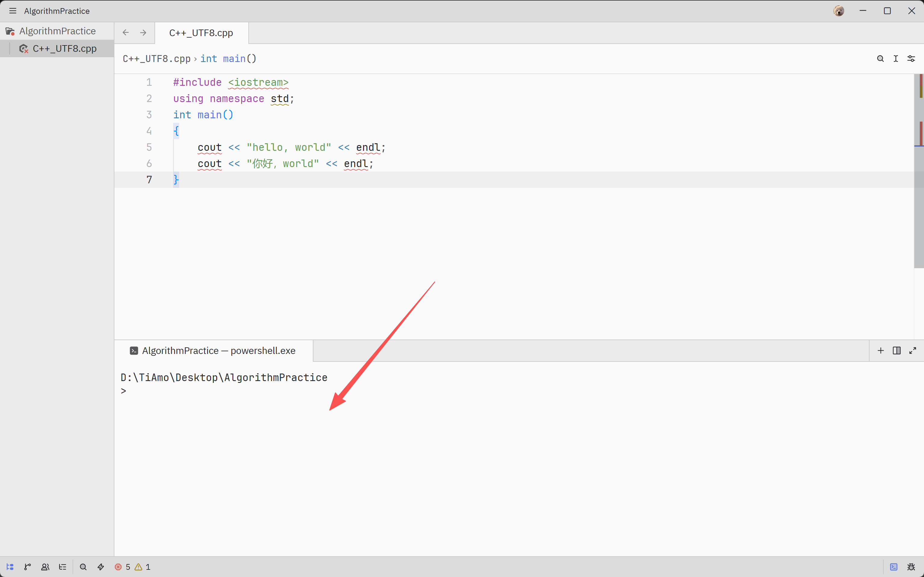Toggle the project panel icon
Image resolution: width=924 pixels, height=577 pixels.
point(10,567)
